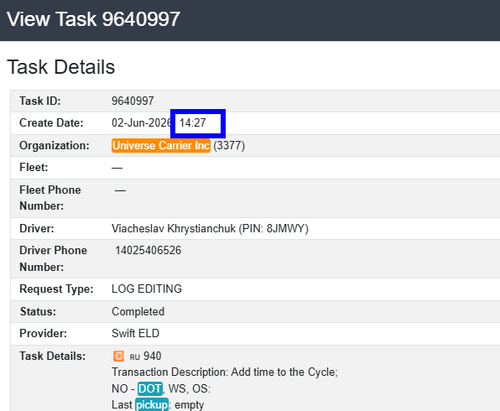Select the create date 02-Jun-2026
The image size is (500, 411).
(141, 123)
